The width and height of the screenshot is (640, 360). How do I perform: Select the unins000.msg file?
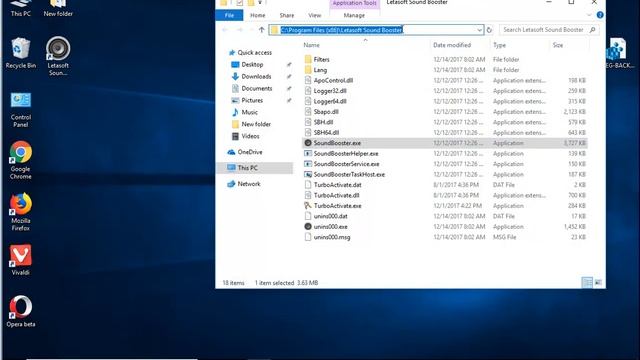click(332, 237)
